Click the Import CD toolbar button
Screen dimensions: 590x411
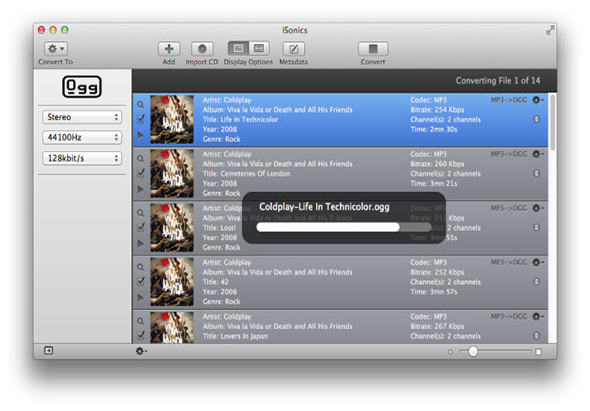coord(202,49)
